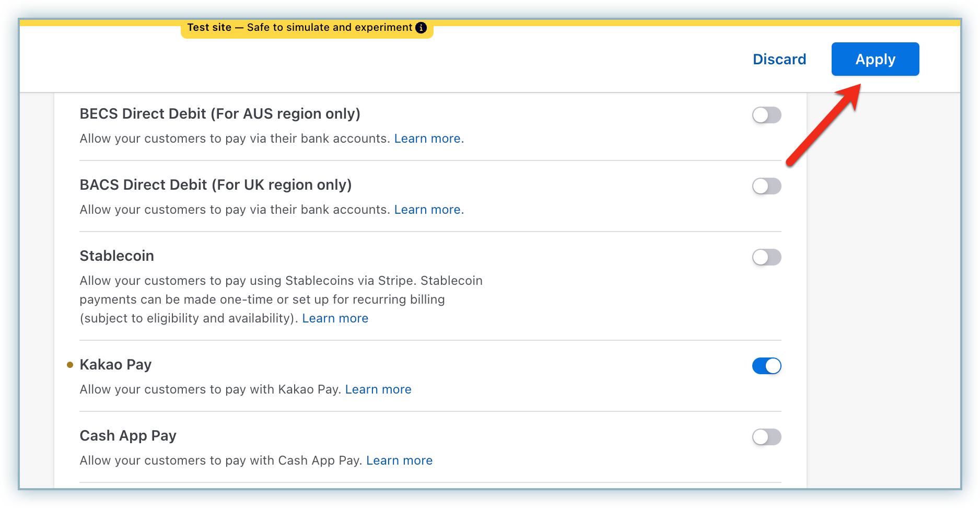
Task: Visit the Cash App Pay Learn more link
Action: (x=399, y=460)
